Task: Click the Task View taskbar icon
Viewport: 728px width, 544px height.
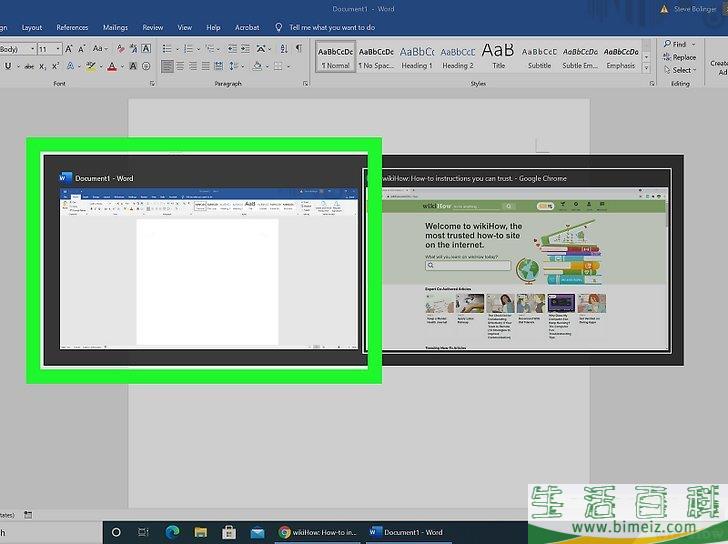Action: (143, 532)
